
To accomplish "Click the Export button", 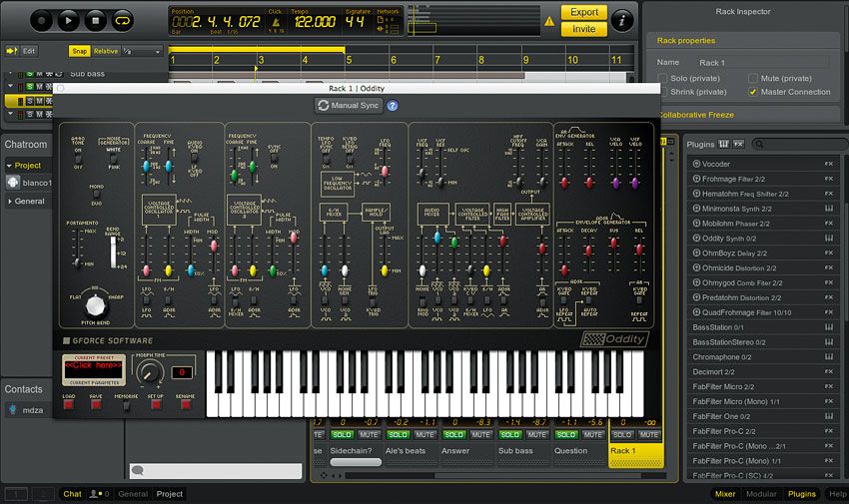I will point(583,12).
